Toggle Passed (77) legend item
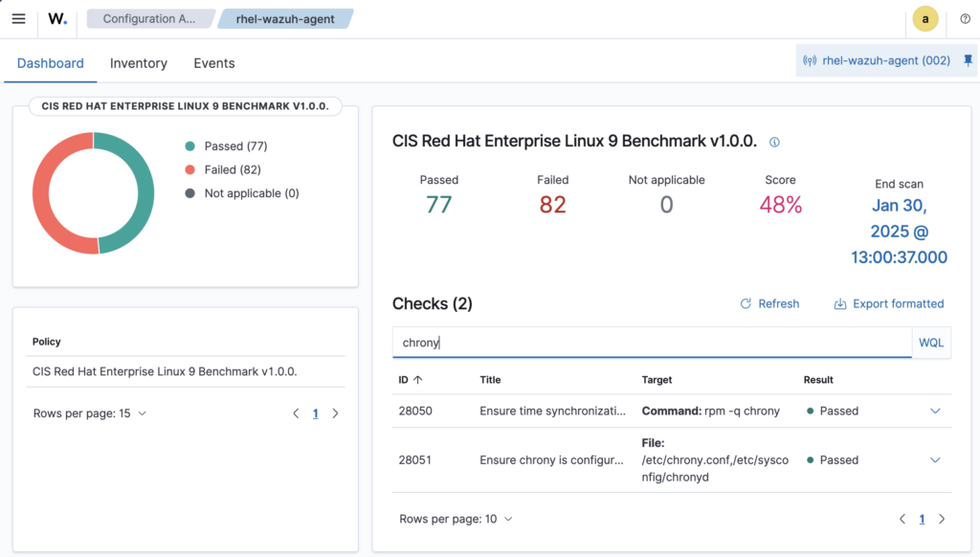Screen dimensions: 980x557 226,146
